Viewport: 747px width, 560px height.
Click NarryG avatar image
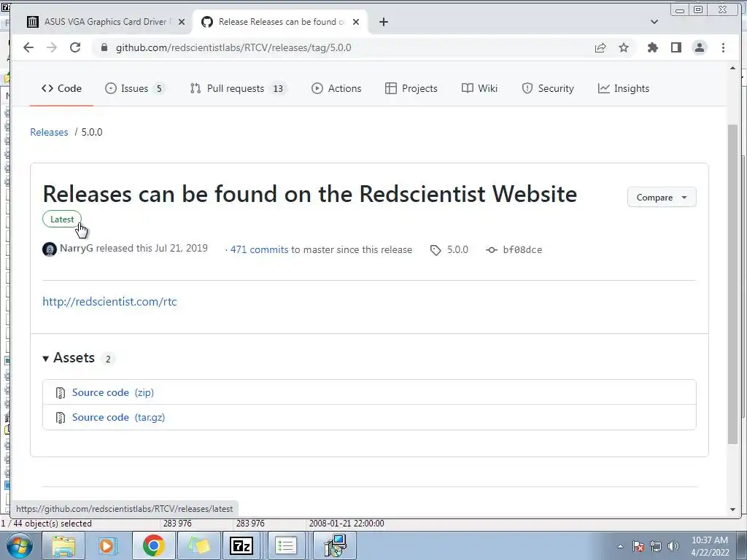point(50,249)
